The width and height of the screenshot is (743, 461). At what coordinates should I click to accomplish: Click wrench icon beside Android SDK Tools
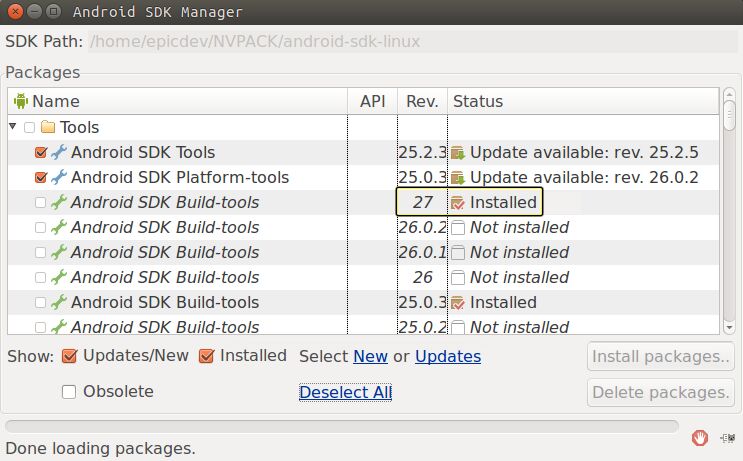pos(59,152)
